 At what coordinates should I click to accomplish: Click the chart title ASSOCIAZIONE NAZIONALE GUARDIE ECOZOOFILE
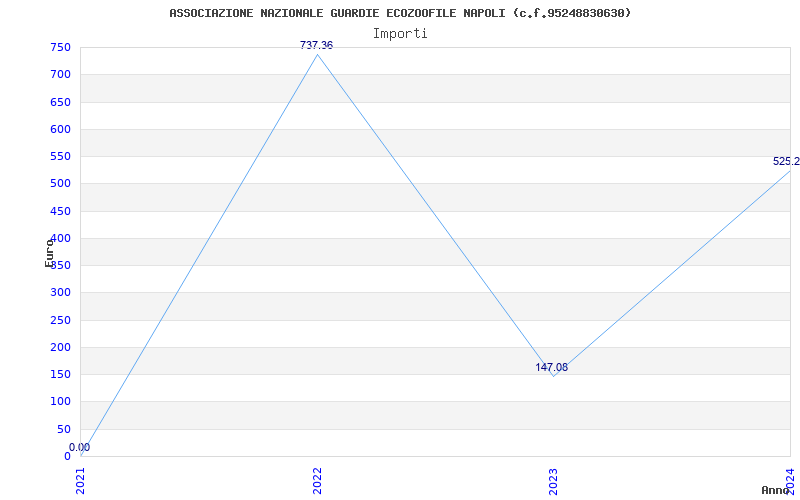click(x=400, y=13)
